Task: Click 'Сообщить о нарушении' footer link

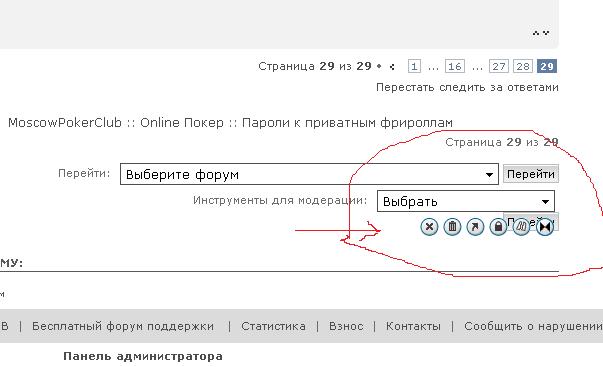Action: 533,326
